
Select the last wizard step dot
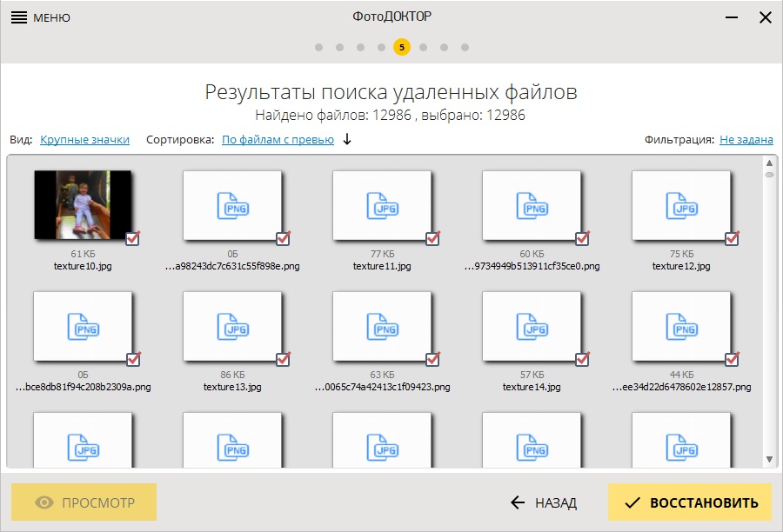click(465, 47)
